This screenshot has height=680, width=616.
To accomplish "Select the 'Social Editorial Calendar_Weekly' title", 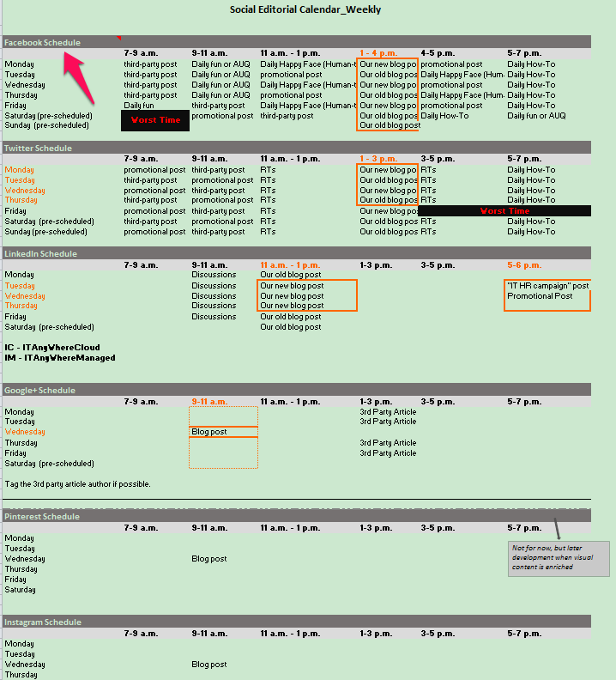I will click(x=305, y=9).
